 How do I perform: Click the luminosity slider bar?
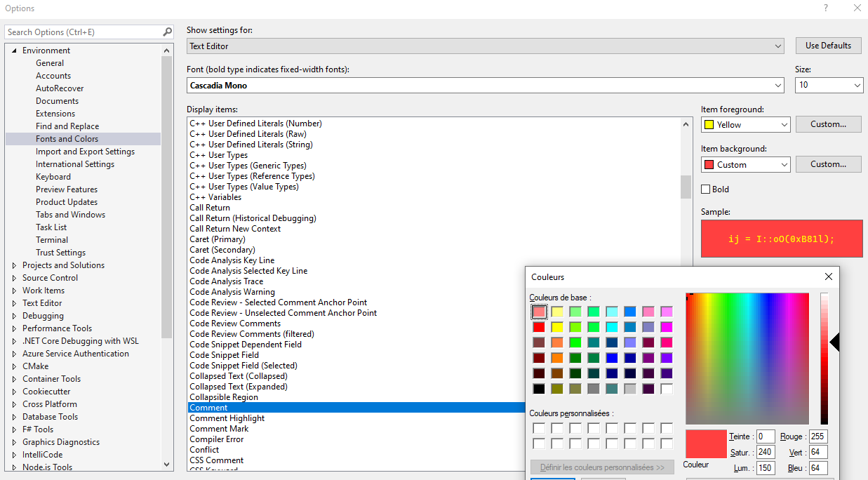coord(824,359)
